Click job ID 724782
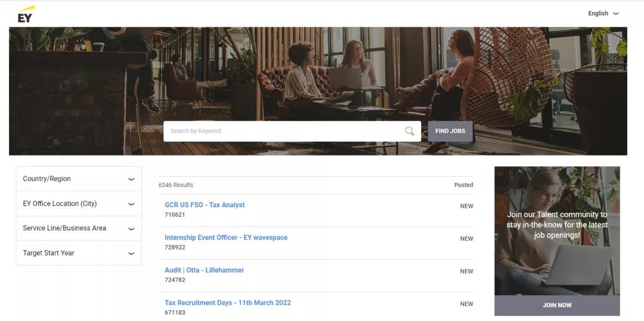The width and height of the screenshot is (644, 321). 175,280
